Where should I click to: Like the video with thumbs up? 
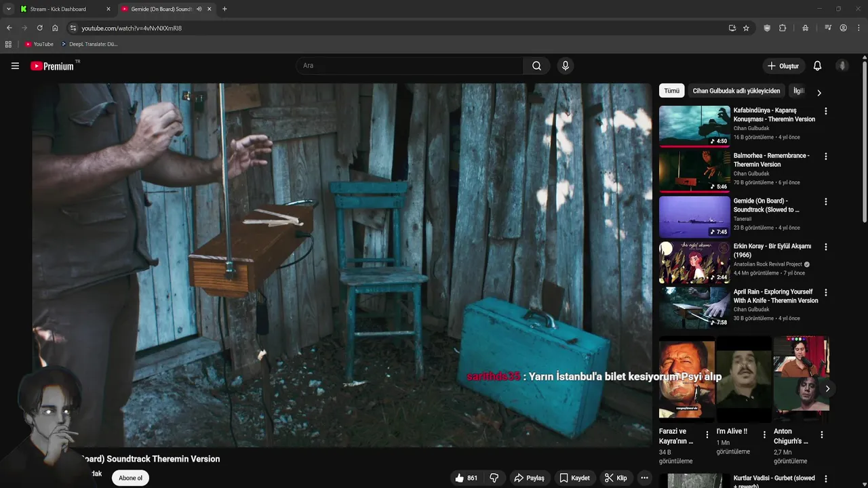[x=466, y=478]
